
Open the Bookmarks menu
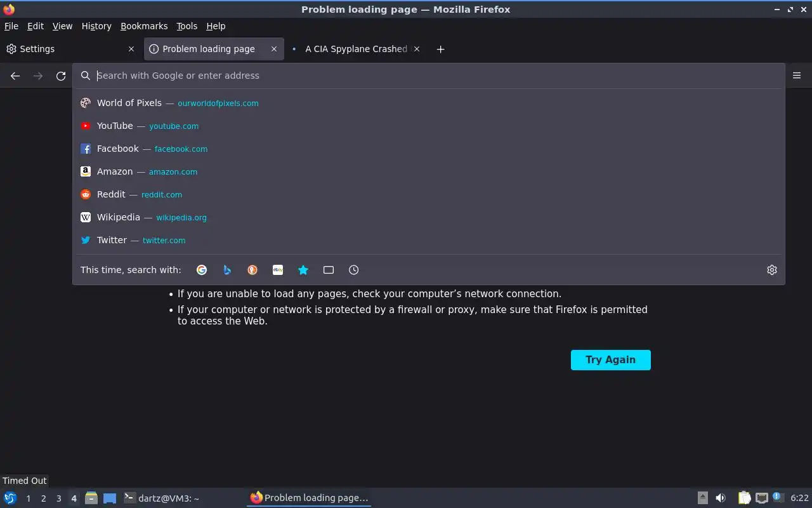click(144, 26)
